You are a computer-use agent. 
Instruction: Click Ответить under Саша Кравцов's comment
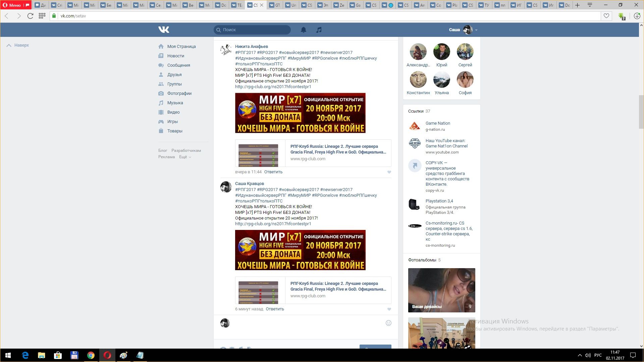[x=275, y=309]
